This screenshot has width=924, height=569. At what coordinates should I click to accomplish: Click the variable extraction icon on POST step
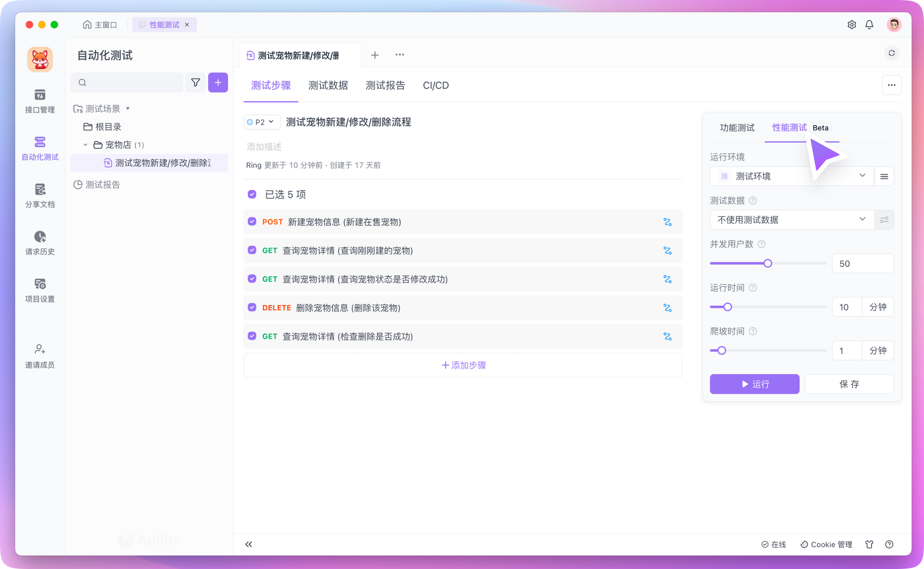[x=668, y=222]
